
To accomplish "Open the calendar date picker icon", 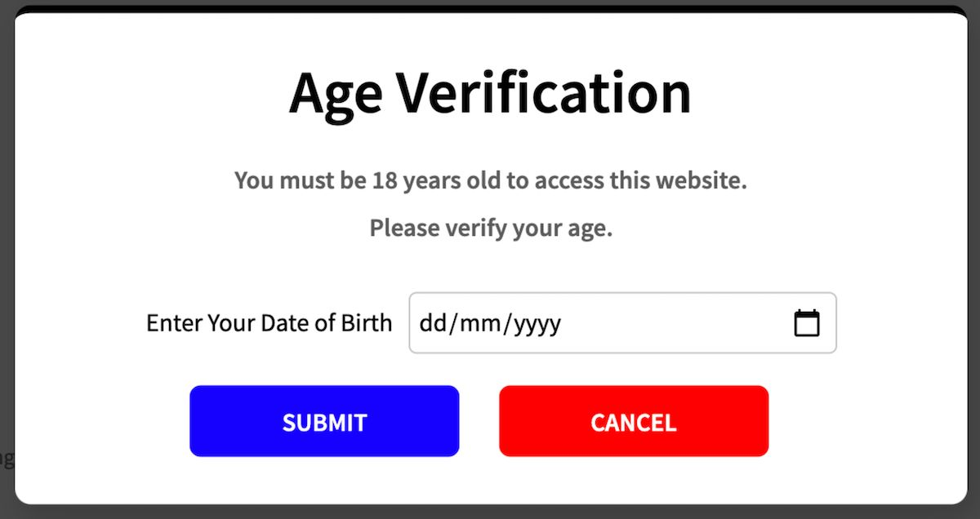I will click(x=807, y=323).
